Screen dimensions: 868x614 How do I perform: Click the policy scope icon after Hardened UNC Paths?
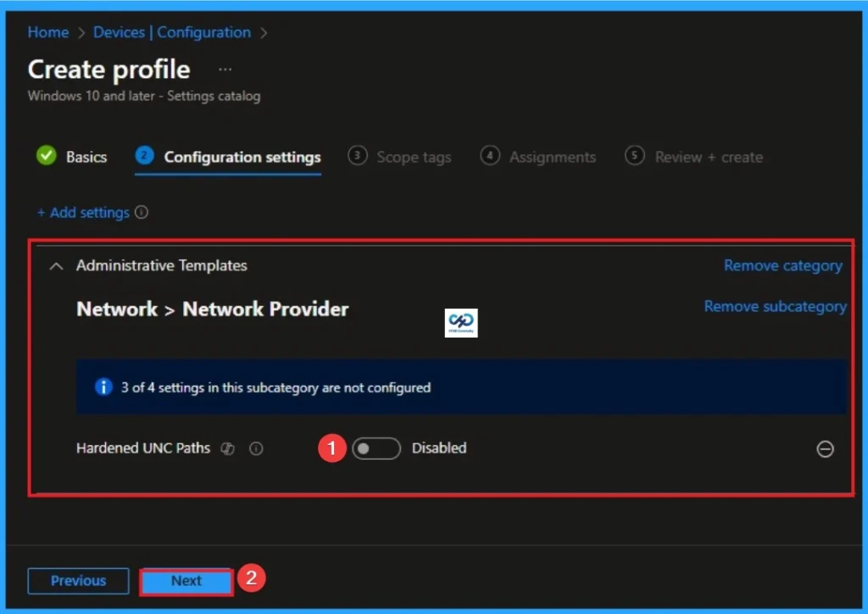(x=227, y=449)
